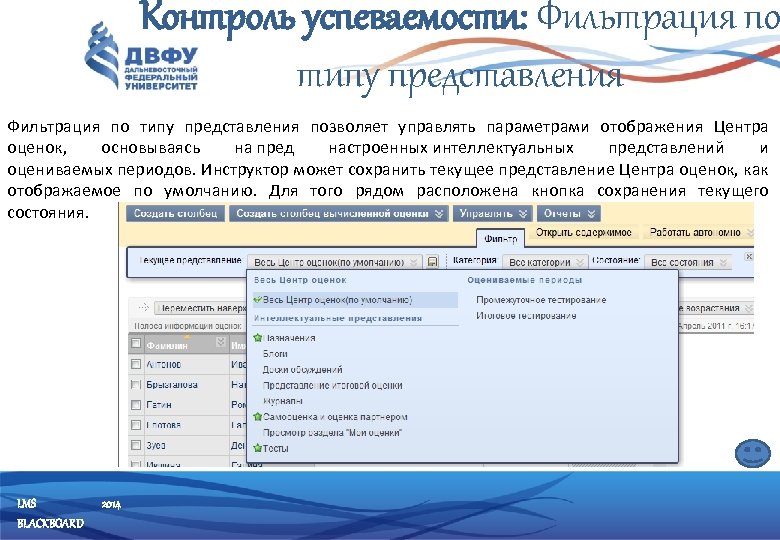Select Промежуточное тестирование grading period
Viewport: 780px width, 540px height.
pos(541,300)
